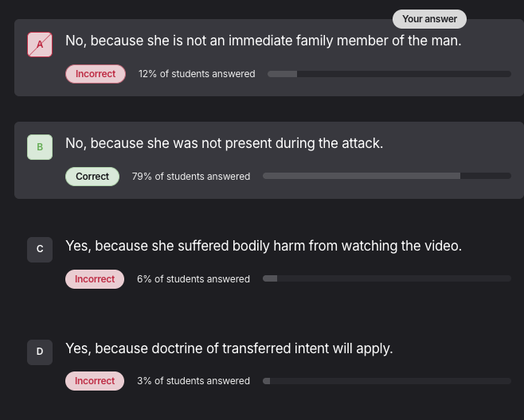Click the 6% answer progress bar

click(x=386, y=278)
